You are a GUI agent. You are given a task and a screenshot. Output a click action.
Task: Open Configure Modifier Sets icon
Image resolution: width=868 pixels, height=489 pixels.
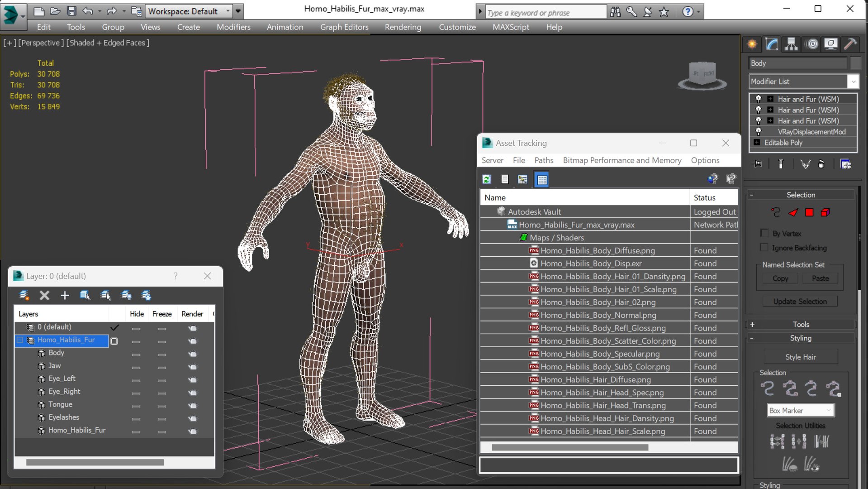[845, 164]
